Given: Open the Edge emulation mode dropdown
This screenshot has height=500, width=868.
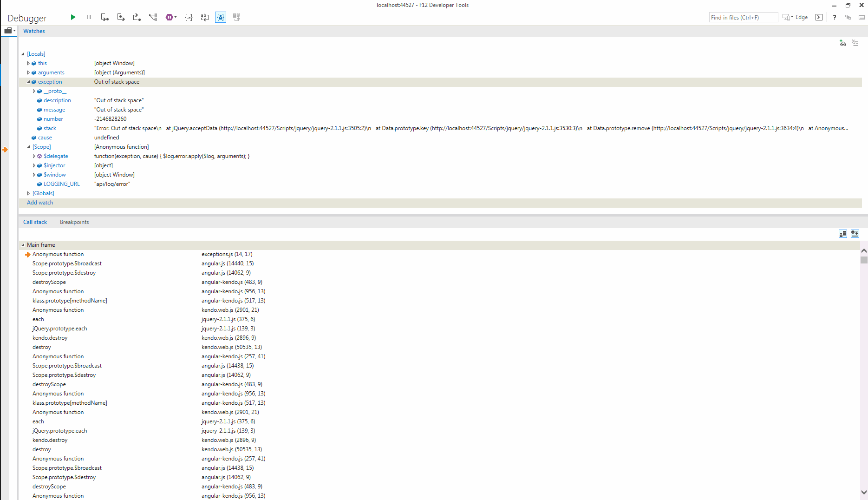Looking at the screenshot, I should pos(795,17).
